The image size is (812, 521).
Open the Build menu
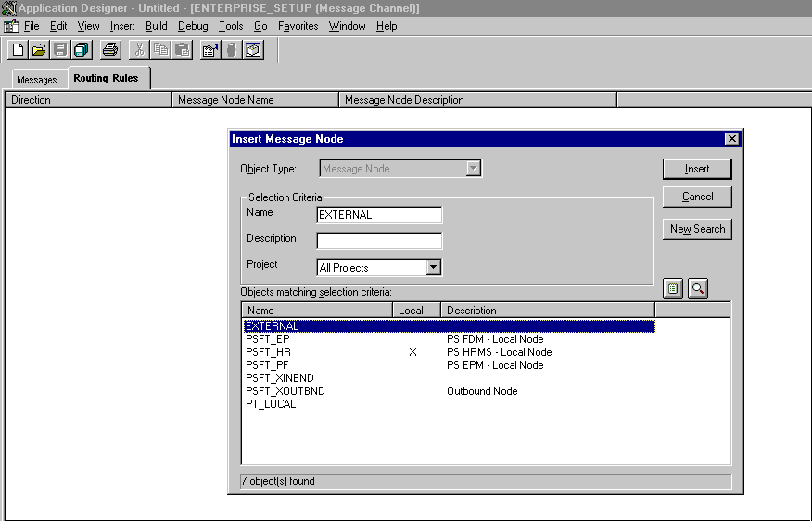click(157, 26)
